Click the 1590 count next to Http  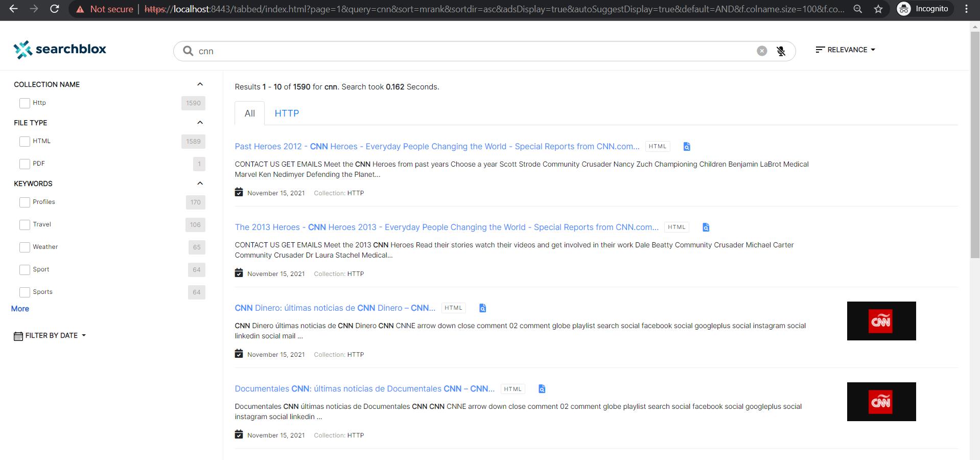193,103
